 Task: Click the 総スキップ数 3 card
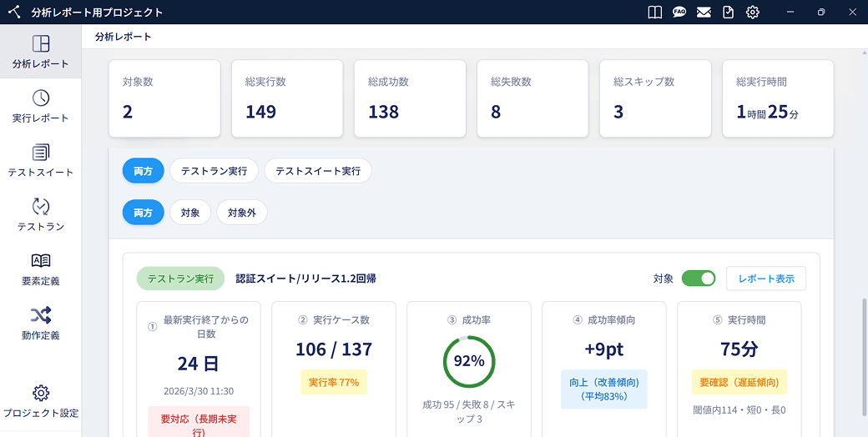(x=655, y=98)
